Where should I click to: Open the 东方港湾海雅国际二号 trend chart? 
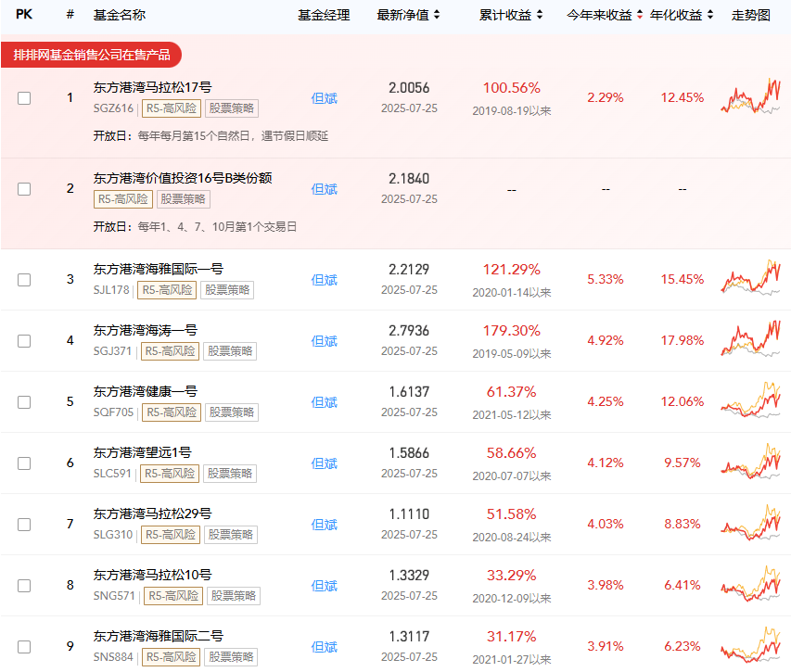(750, 645)
